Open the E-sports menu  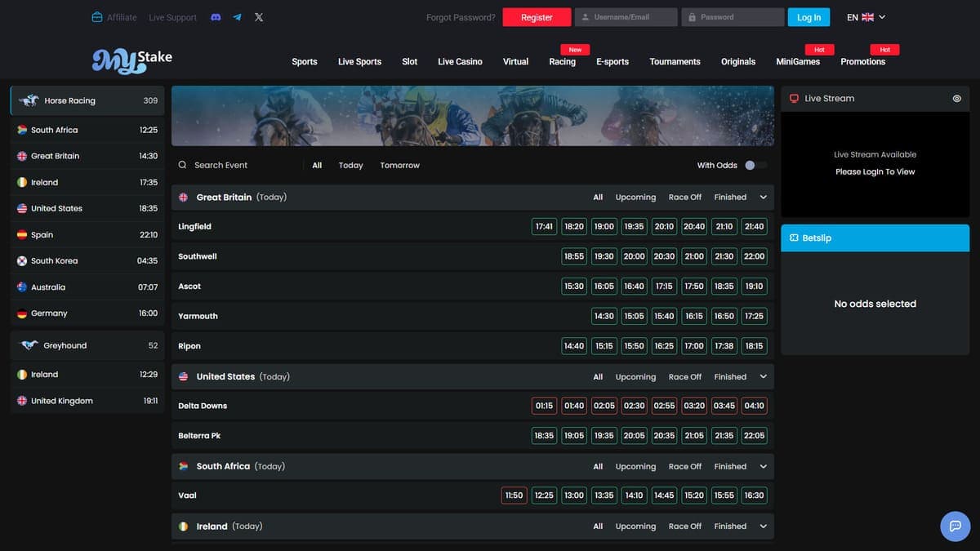click(612, 61)
